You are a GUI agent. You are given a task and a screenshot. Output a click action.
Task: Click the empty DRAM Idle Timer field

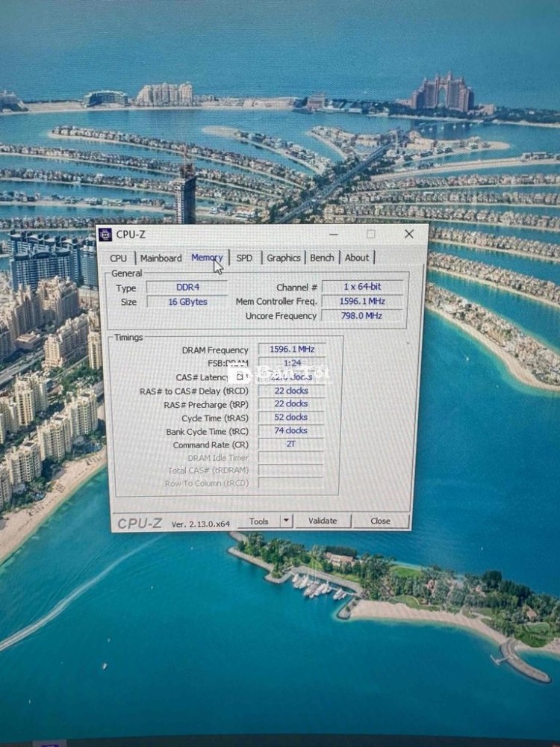291,457
